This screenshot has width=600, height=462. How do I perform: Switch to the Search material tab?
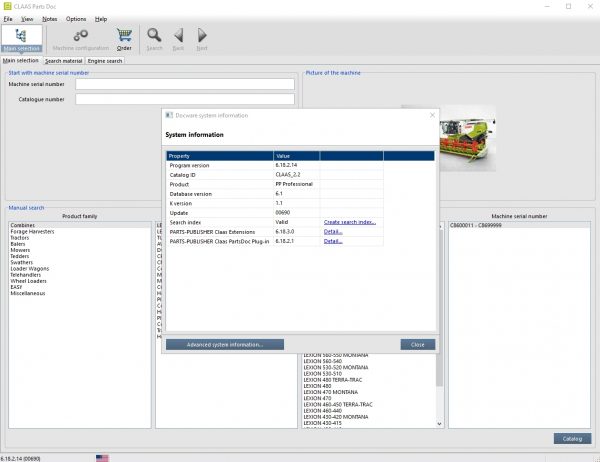coord(63,61)
